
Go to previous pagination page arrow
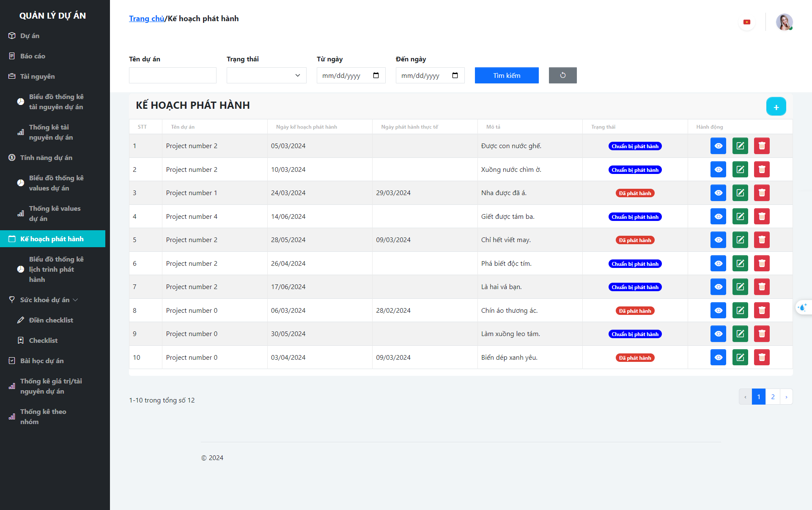pos(745,397)
